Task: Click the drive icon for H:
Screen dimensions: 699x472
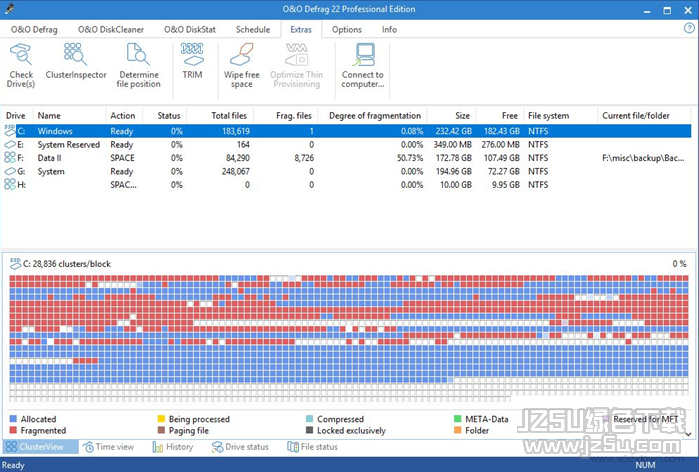Action: pyautogui.click(x=10, y=184)
